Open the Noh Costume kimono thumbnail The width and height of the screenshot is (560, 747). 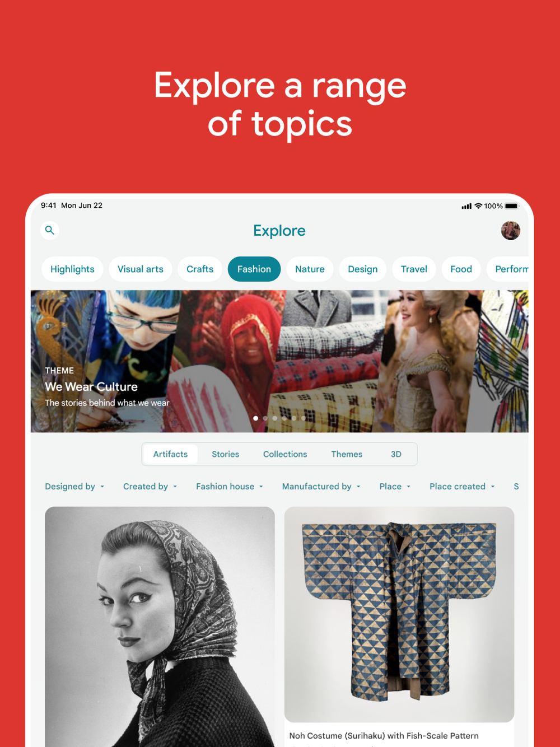[x=399, y=614]
